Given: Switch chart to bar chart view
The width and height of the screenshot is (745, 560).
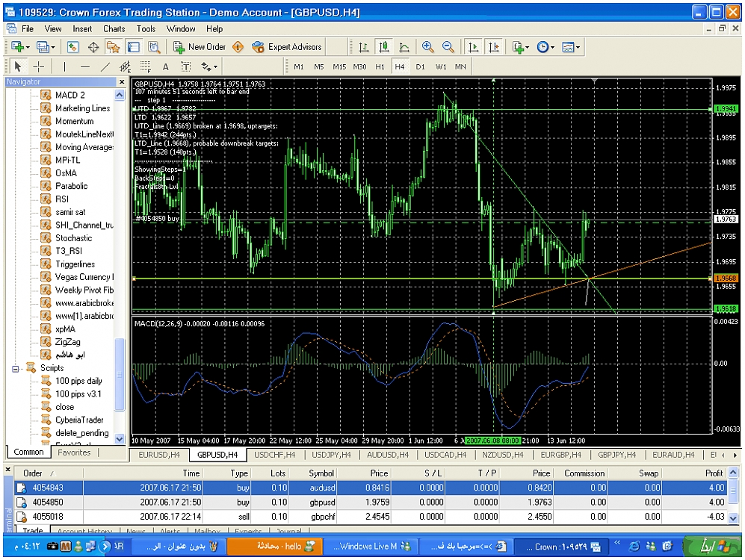Looking at the screenshot, I should 364,47.
